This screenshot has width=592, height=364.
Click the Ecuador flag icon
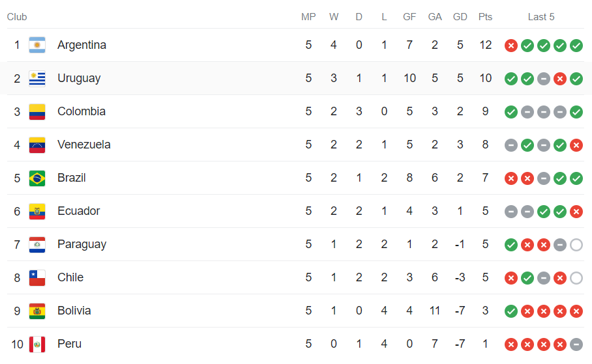(x=37, y=211)
